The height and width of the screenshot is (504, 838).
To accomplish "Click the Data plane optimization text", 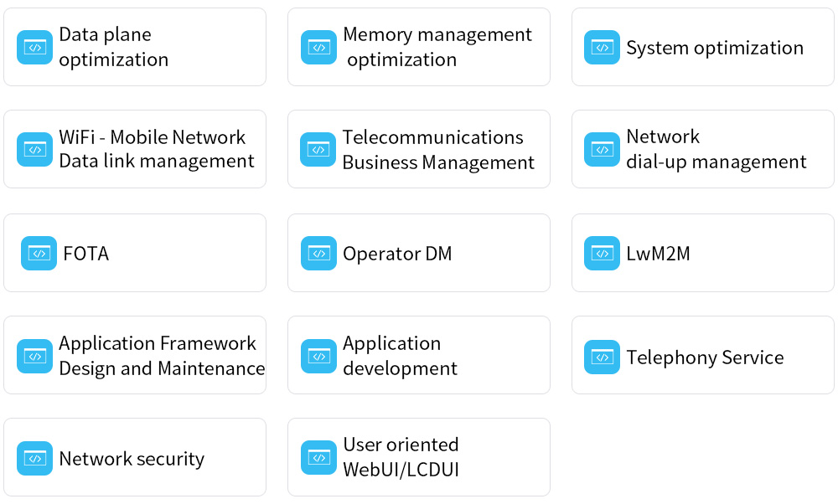I will point(113,47).
